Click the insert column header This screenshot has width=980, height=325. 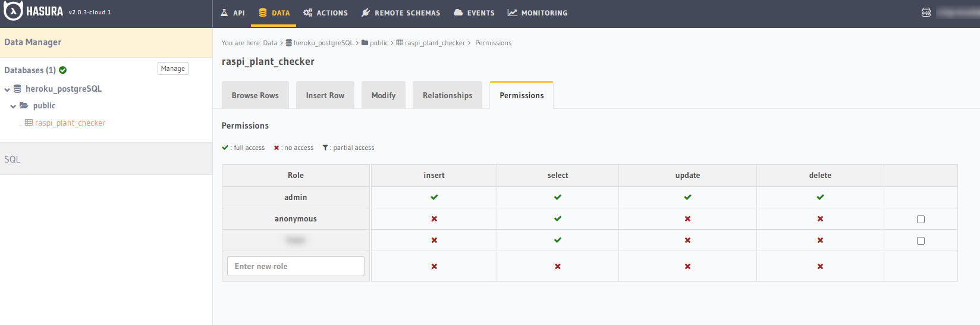(x=434, y=175)
